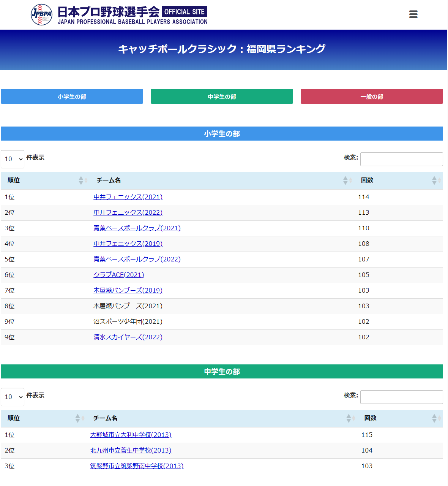Image resolution: width=448 pixels, height=486 pixels.
Task: Sort elementary table by 回数 column
Action: [399, 180]
